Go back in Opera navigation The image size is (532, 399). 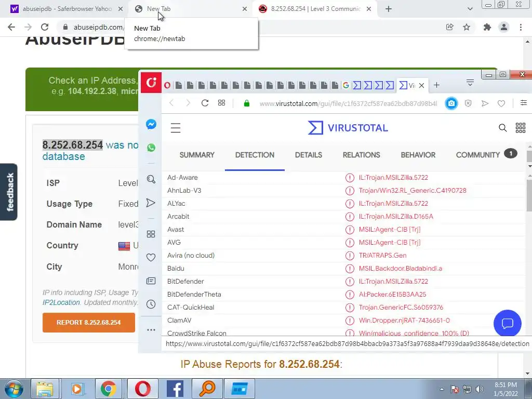[x=171, y=103]
